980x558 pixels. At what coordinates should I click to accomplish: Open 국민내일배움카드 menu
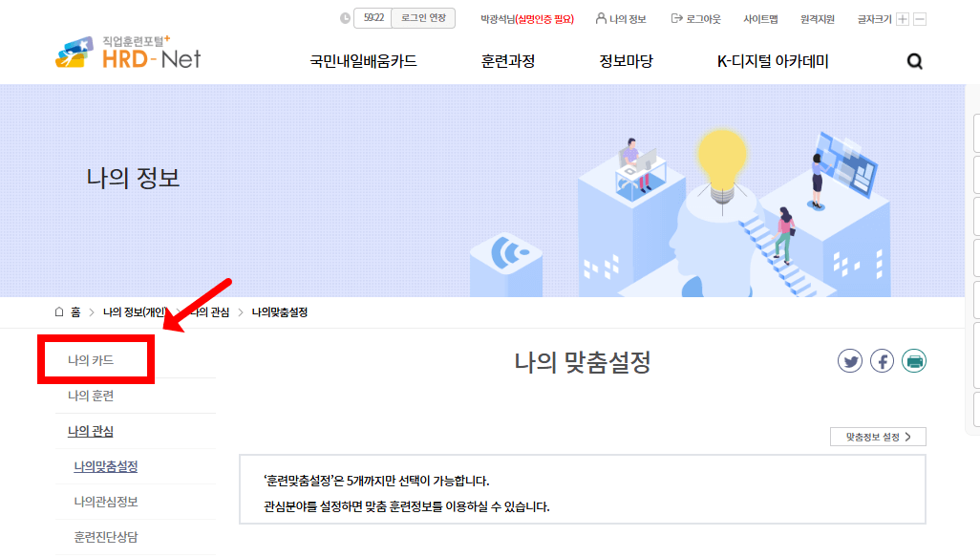[x=363, y=61]
